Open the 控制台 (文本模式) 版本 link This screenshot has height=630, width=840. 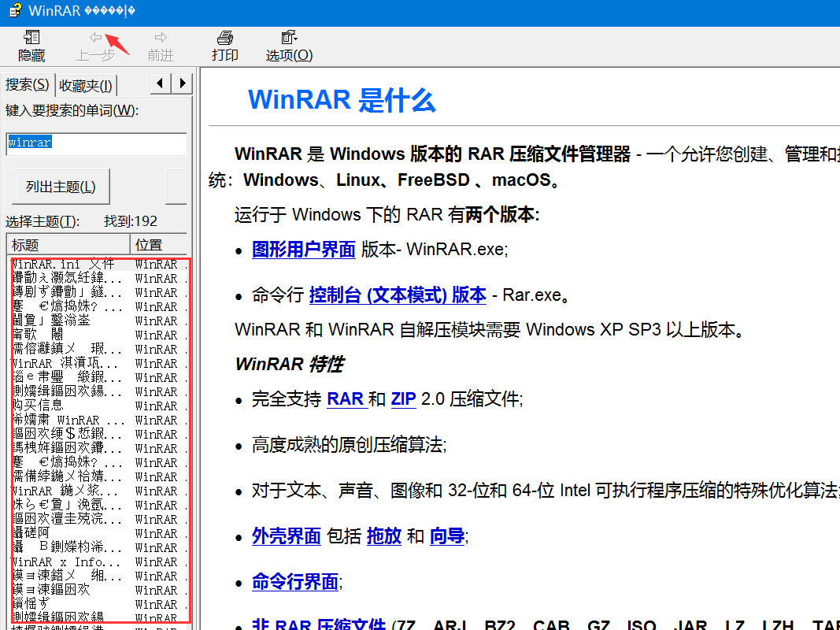(x=398, y=295)
